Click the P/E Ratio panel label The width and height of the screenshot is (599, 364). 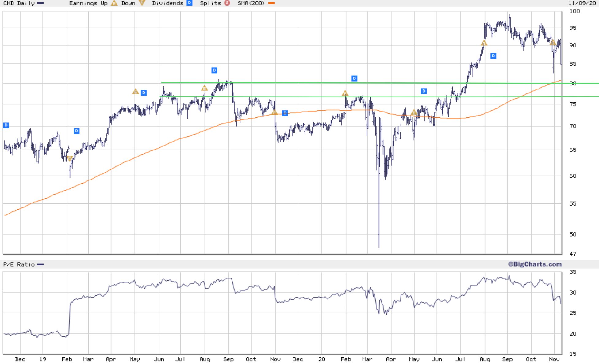click(19, 264)
